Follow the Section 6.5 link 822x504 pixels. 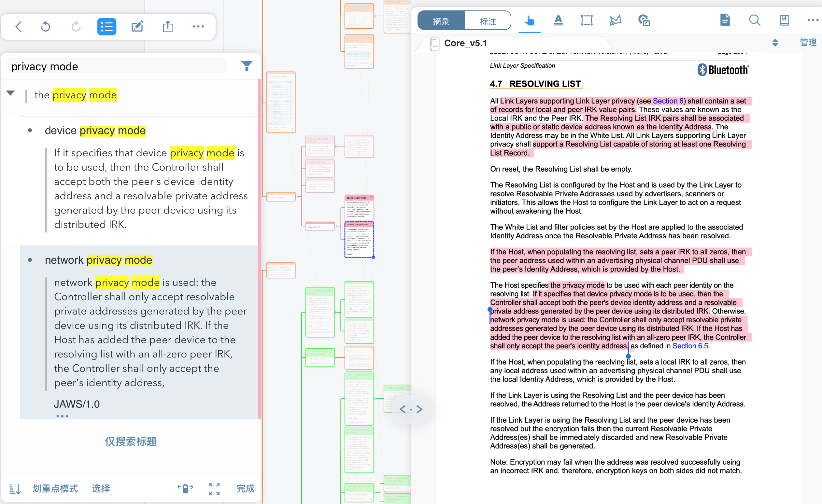690,346
